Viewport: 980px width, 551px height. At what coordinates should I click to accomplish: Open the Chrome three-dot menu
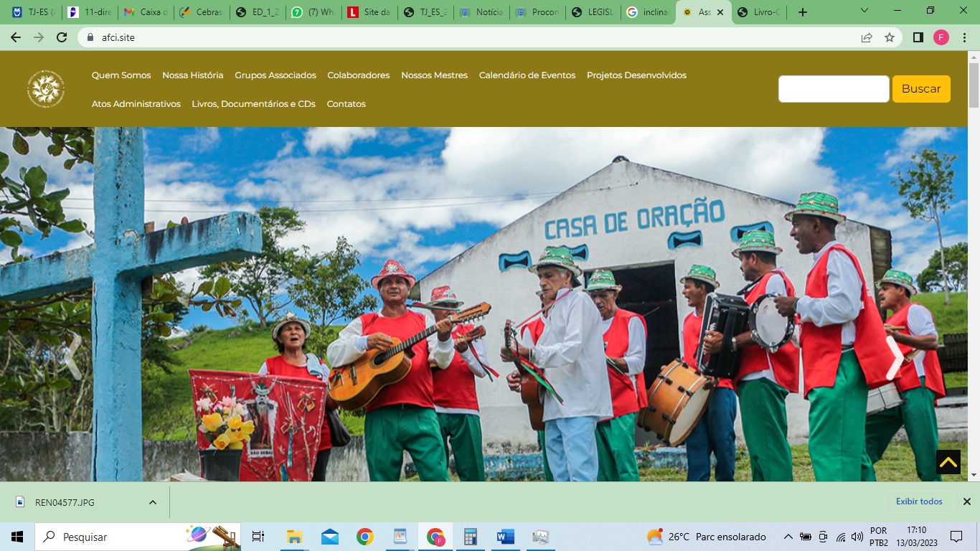click(964, 37)
